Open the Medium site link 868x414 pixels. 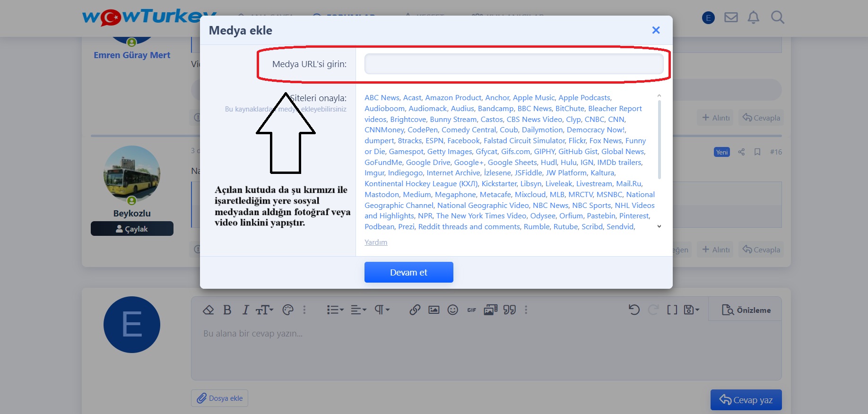coord(417,194)
